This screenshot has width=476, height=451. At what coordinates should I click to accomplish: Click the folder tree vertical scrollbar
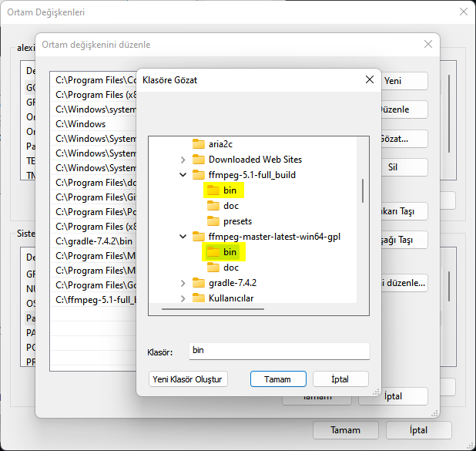click(x=363, y=190)
